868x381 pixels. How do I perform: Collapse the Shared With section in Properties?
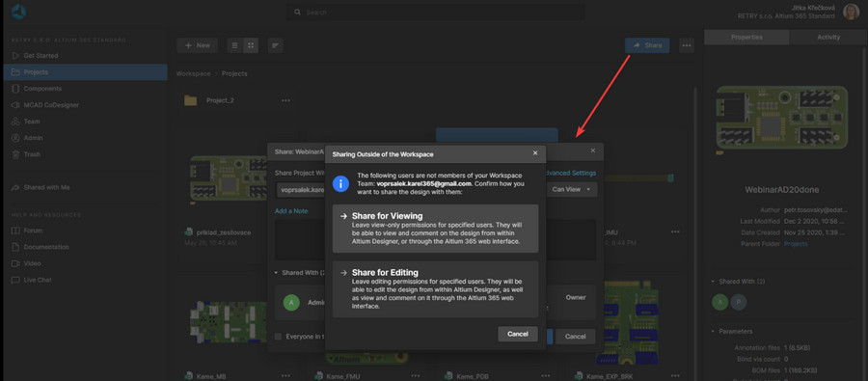[713, 282]
